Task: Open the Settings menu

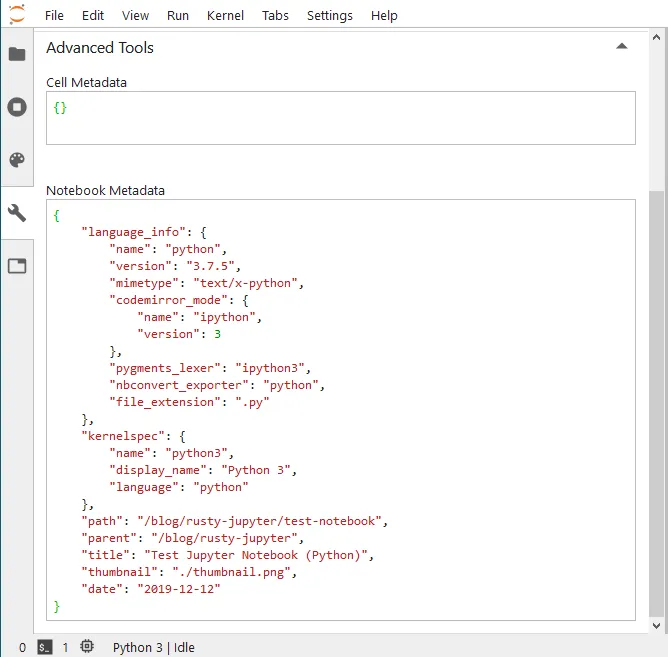Action: pyautogui.click(x=330, y=16)
